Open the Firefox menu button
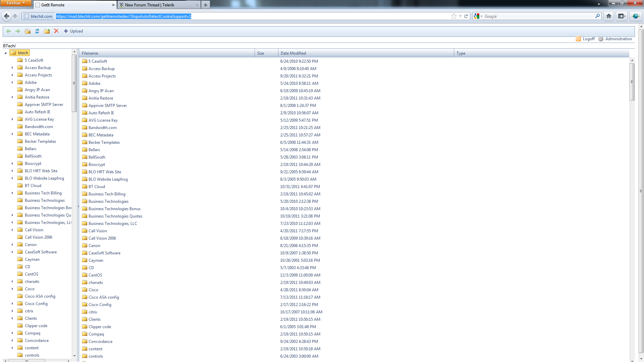This screenshot has width=644, height=362. (16, 3)
